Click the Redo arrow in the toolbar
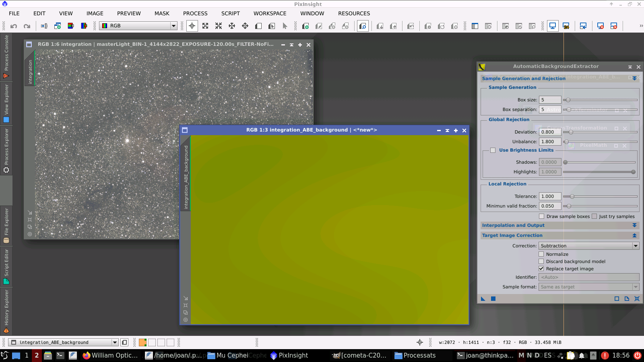Screen dimensions: 644x362 pos(27,26)
